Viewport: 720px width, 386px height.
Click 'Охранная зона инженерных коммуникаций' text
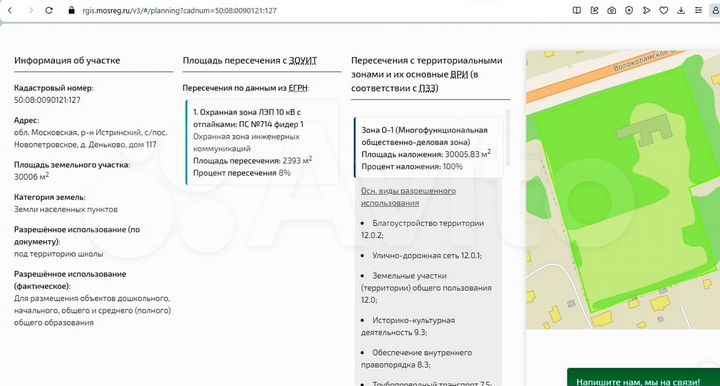click(x=246, y=142)
